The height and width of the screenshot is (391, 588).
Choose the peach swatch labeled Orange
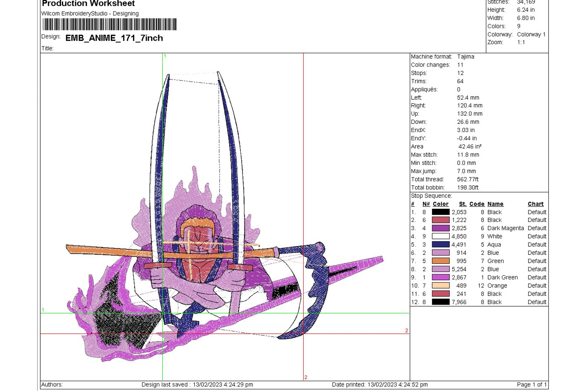click(440, 286)
